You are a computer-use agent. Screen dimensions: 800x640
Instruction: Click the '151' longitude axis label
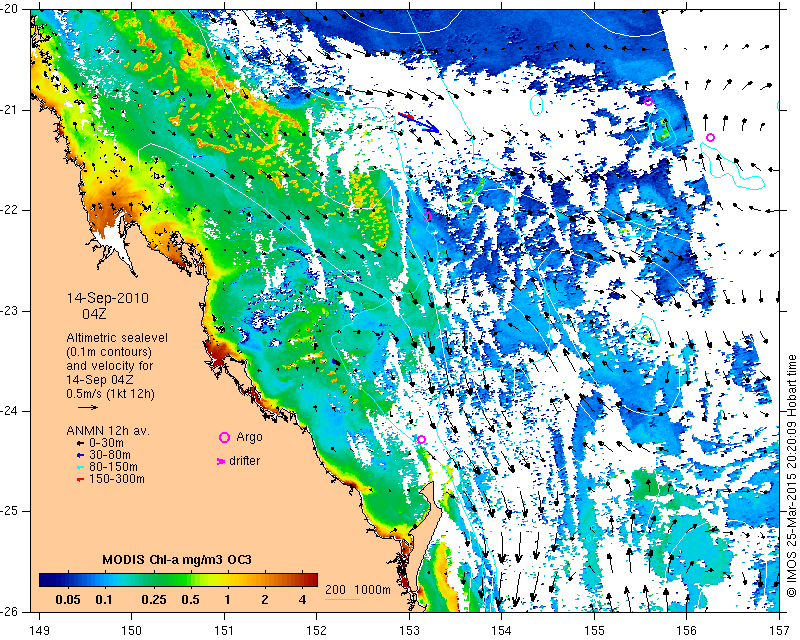pos(224,631)
